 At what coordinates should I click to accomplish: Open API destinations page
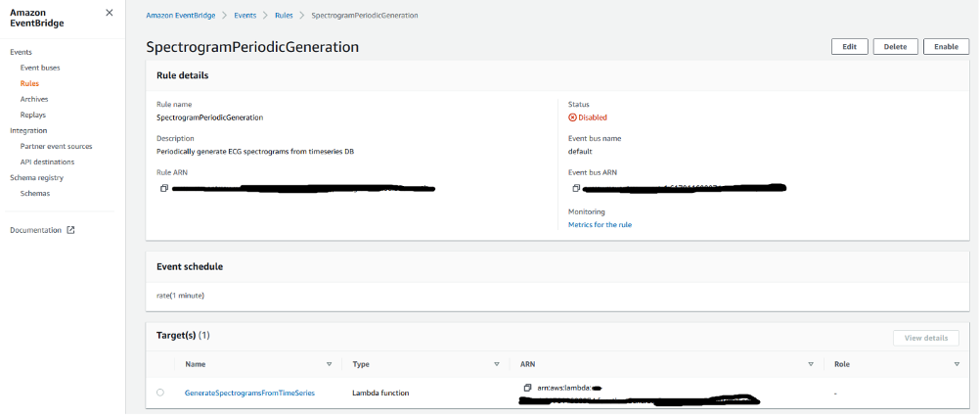[47, 163]
